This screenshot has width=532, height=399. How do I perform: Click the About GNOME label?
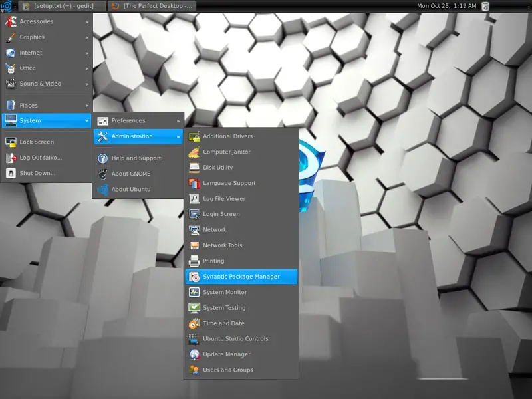[131, 174]
